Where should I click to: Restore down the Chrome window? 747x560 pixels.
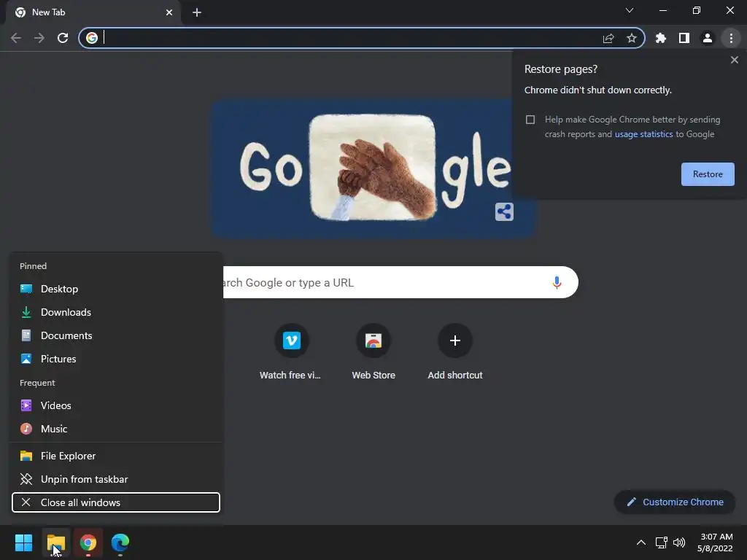[x=697, y=10]
